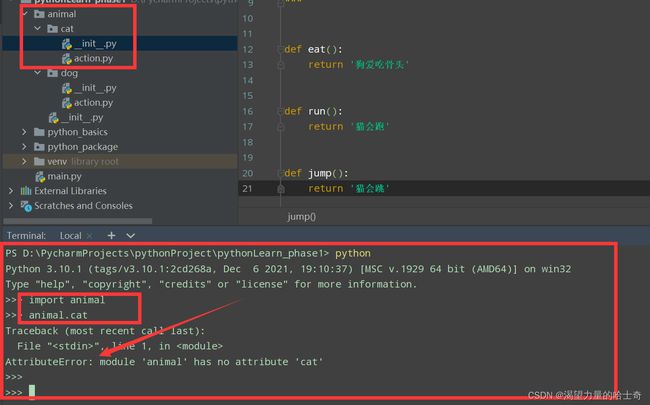The height and width of the screenshot is (405, 650).
Task: Expand External Libraries node
Action: pos(11,191)
